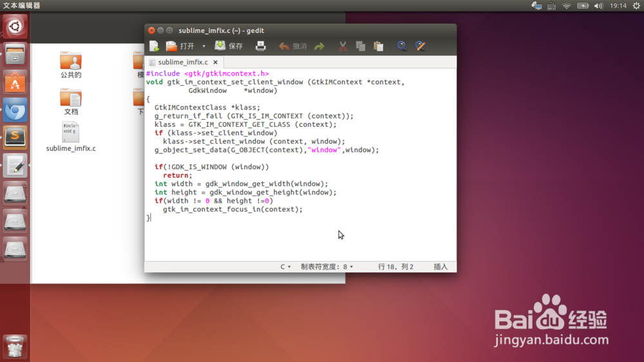Image resolution: width=644 pixels, height=362 pixels.
Task: Open the Files manager from the launcher
Action: [15, 55]
